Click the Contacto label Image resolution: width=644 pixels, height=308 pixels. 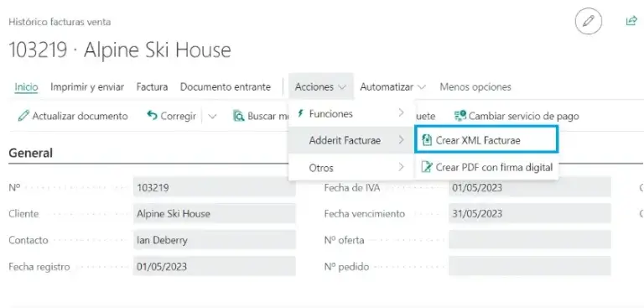point(29,240)
